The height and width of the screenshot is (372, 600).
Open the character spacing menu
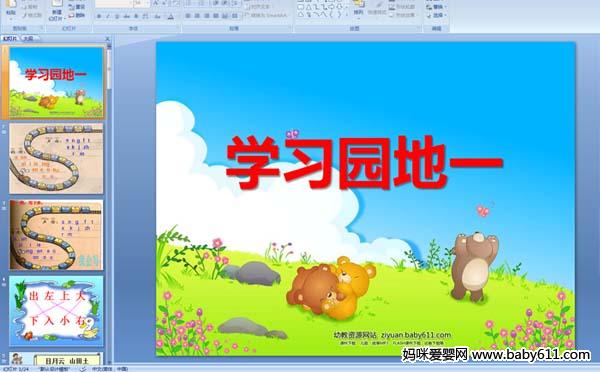click(x=146, y=16)
